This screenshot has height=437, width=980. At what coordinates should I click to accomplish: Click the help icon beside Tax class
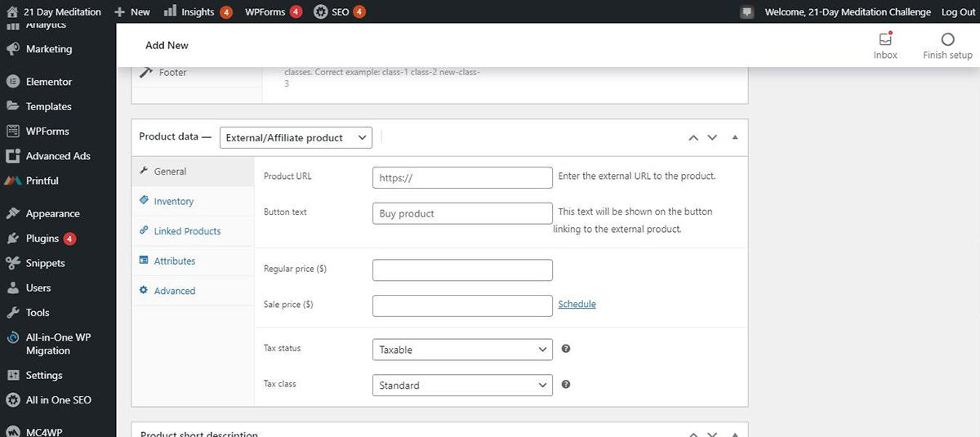[566, 385]
